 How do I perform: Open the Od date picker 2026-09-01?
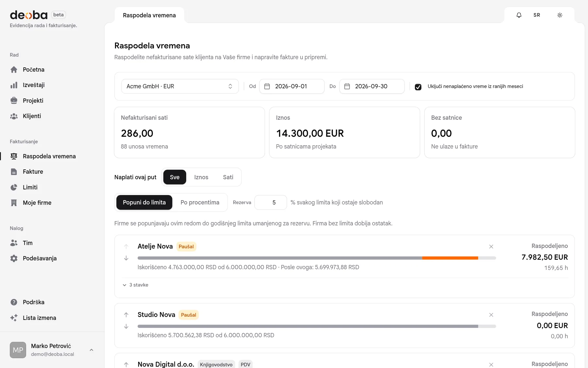point(292,86)
